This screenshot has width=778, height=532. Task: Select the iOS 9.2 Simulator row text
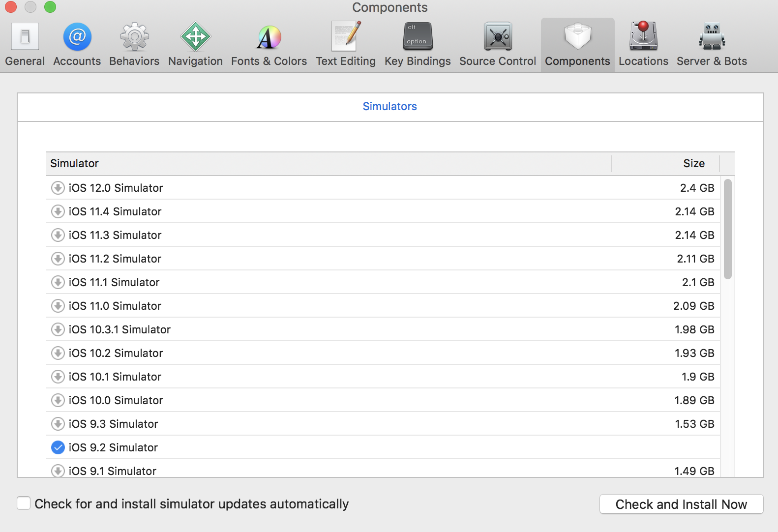click(x=113, y=447)
